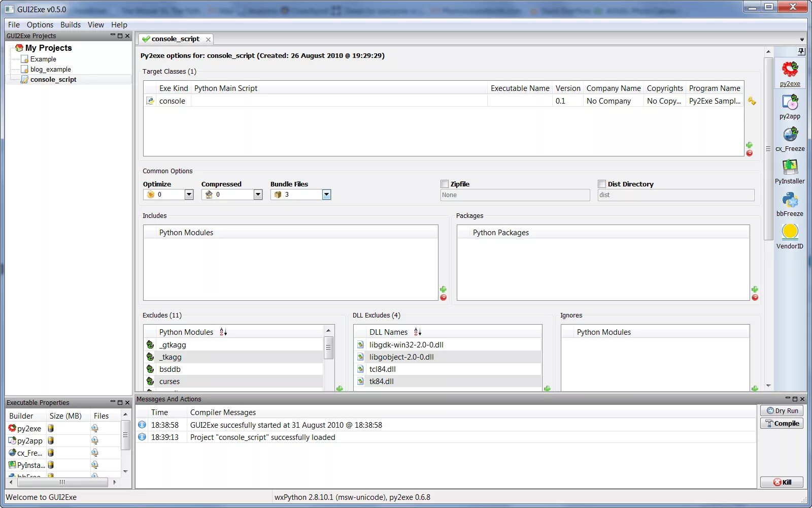Close the GUI2Exe Projects panel

tap(127, 36)
